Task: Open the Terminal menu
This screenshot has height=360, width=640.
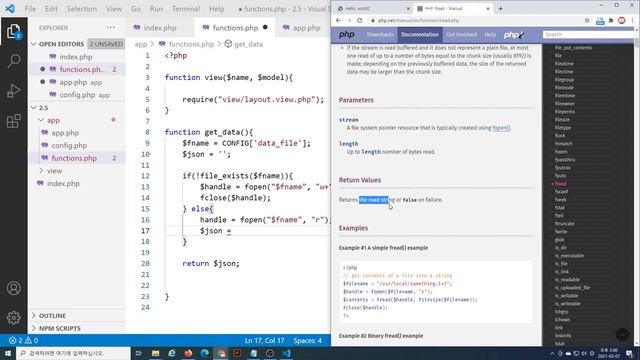Action: pos(186,9)
